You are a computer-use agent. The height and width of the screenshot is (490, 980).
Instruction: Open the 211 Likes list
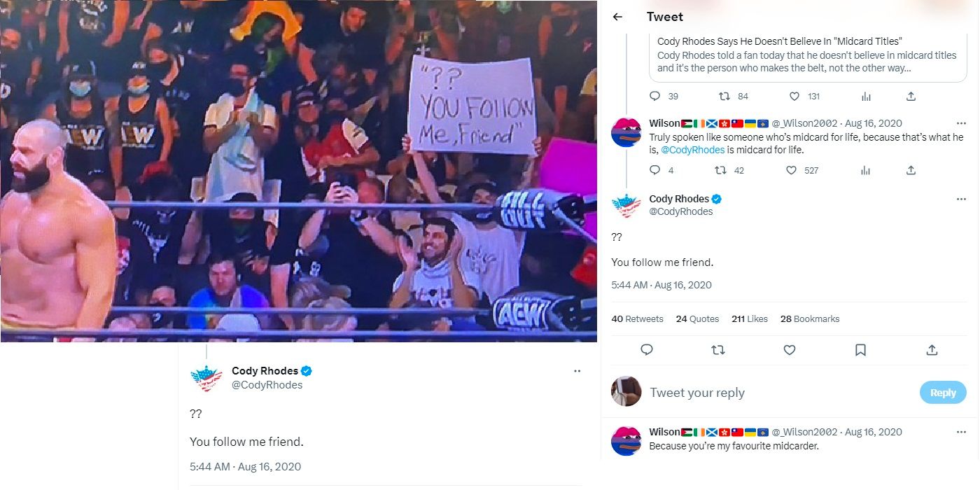(x=749, y=318)
